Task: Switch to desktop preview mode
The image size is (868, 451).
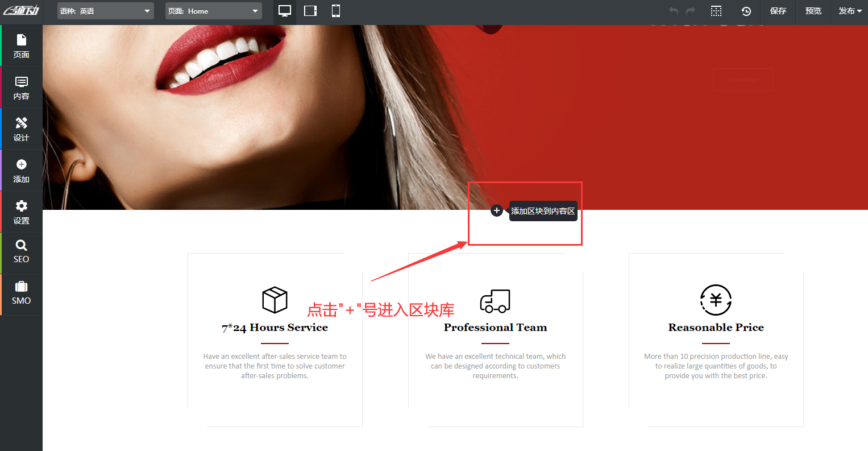Action: point(285,11)
